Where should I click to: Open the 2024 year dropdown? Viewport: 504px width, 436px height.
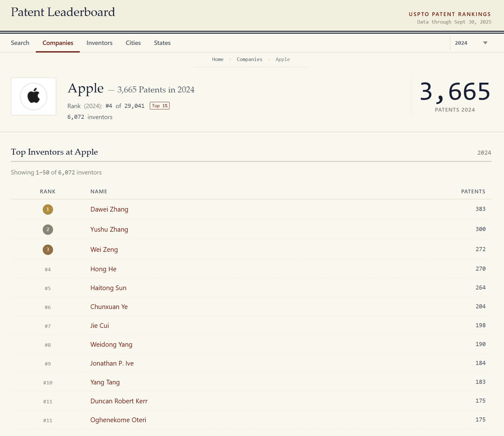coord(471,43)
